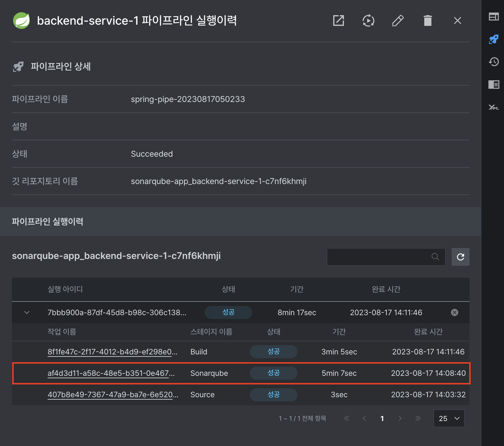Image resolution: width=504 pixels, height=446 pixels.
Task: Go to first page of results
Action: coord(347,418)
